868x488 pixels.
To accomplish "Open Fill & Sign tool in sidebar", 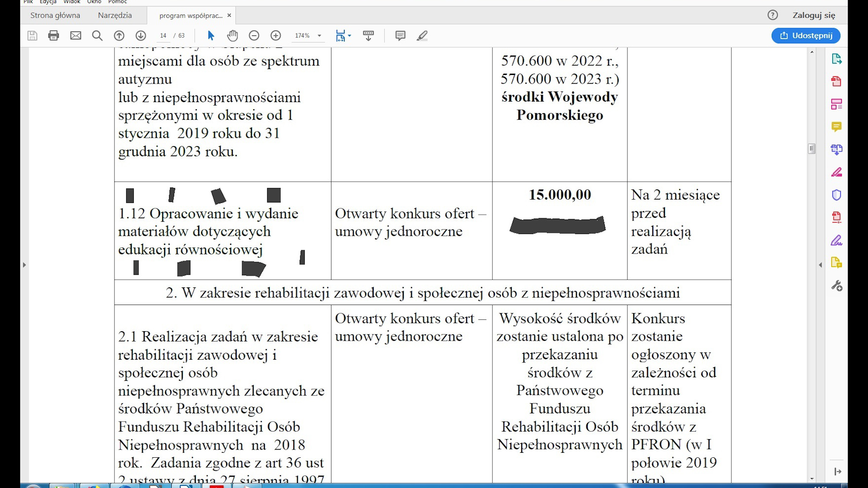I will [836, 240].
